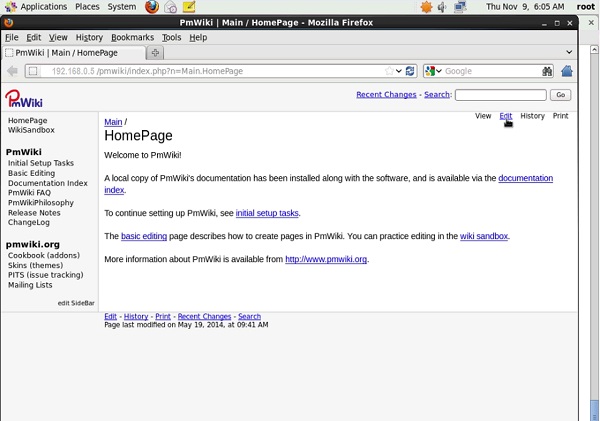Click the volume speaker tray icon
Viewport: 600px width, 421px height.
pos(442,7)
